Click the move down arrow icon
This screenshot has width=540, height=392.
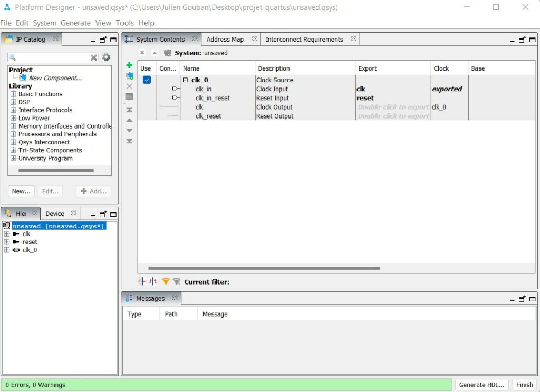point(129,131)
